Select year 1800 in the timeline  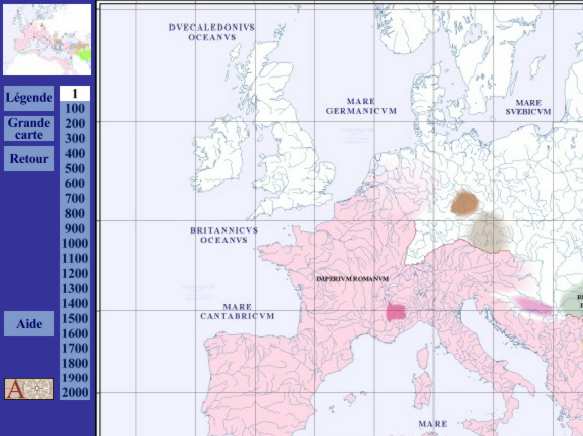click(75, 363)
